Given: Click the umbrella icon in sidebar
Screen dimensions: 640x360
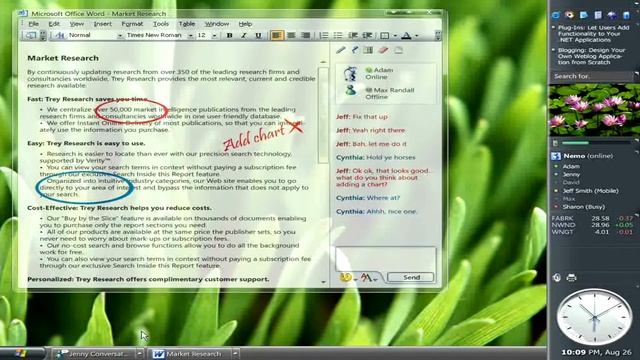Looking at the screenshot, I should (x=612, y=16).
